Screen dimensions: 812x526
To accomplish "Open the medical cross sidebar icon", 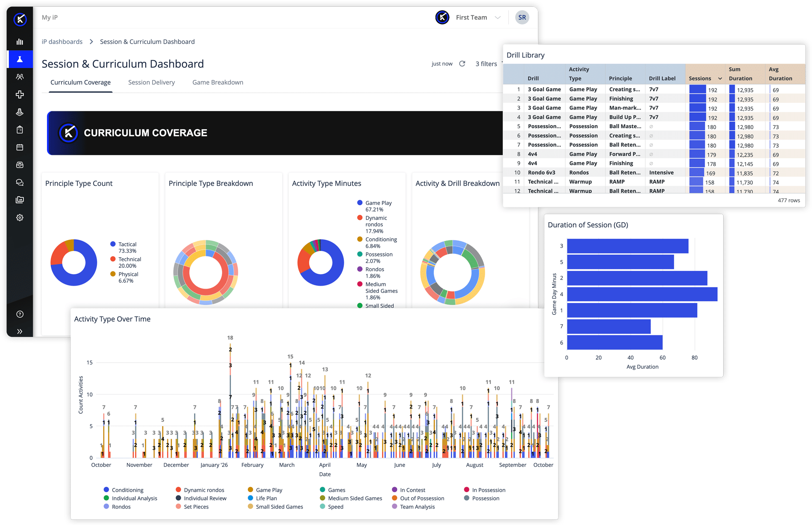I will point(19,94).
